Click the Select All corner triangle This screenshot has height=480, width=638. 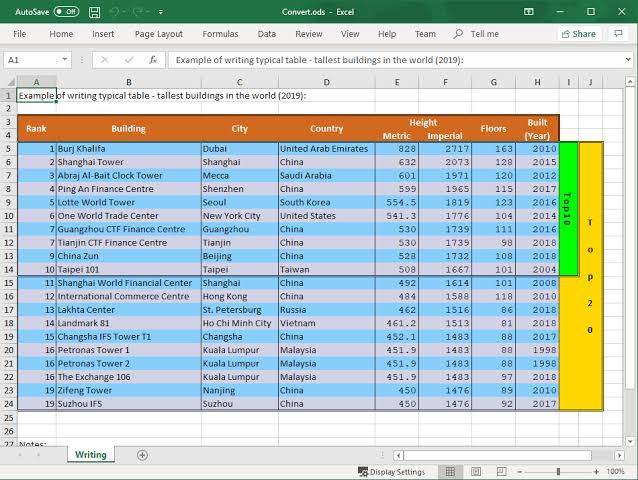coord(11,82)
